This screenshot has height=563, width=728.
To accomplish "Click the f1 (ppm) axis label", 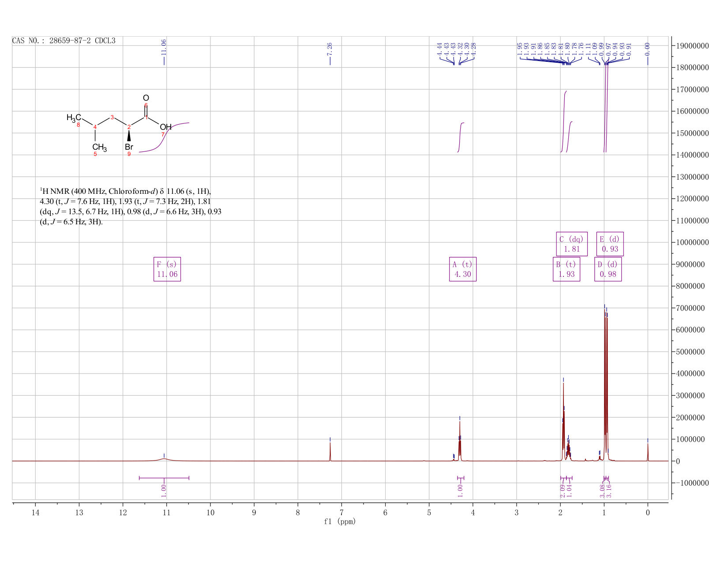I will [340, 521].
